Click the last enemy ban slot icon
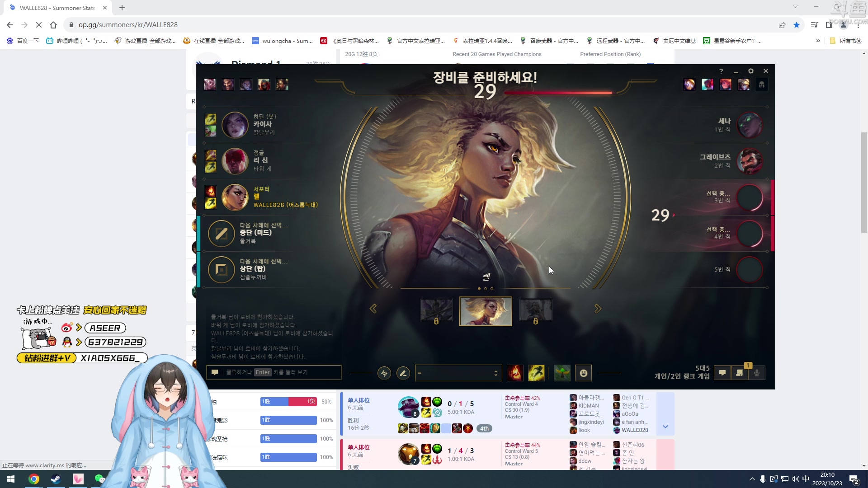868x488 pixels. tap(762, 84)
